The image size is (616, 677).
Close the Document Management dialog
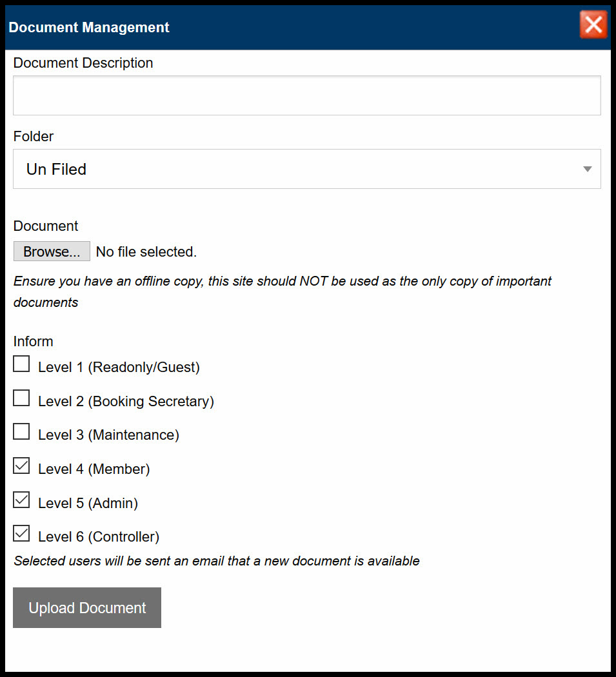tap(593, 25)
